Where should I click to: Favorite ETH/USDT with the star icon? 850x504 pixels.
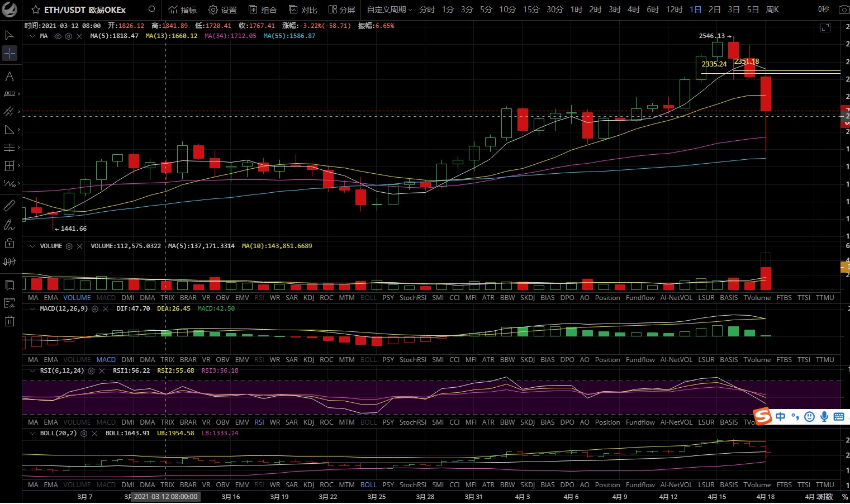36,10
